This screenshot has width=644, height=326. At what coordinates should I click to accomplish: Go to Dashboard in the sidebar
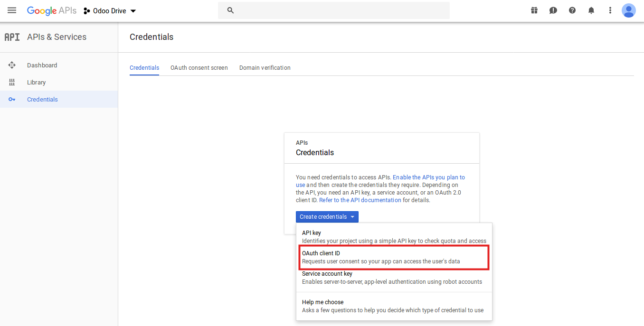pos(42,65)
